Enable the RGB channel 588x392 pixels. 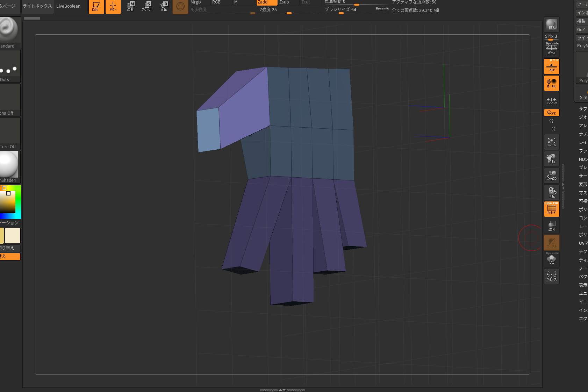(x=221, y=2)
